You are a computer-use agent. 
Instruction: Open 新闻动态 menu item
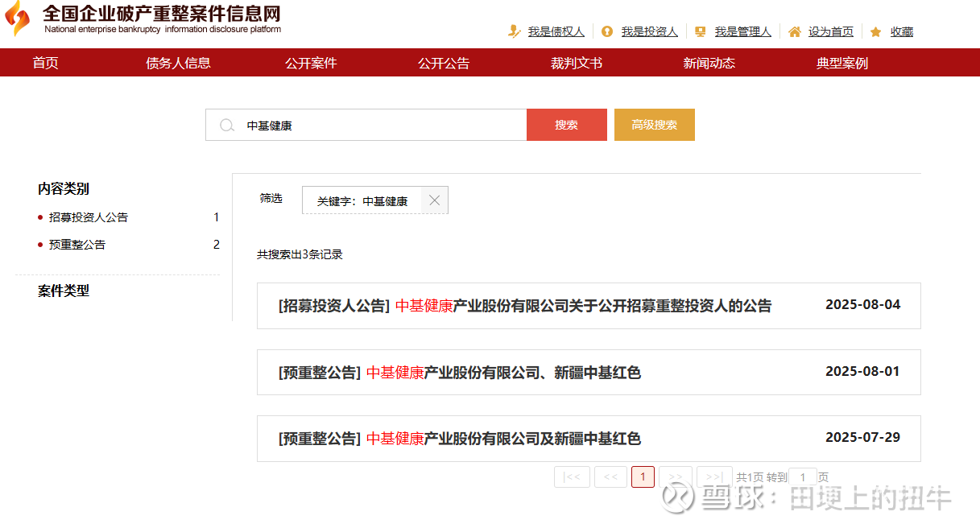(x=709, y=63)
